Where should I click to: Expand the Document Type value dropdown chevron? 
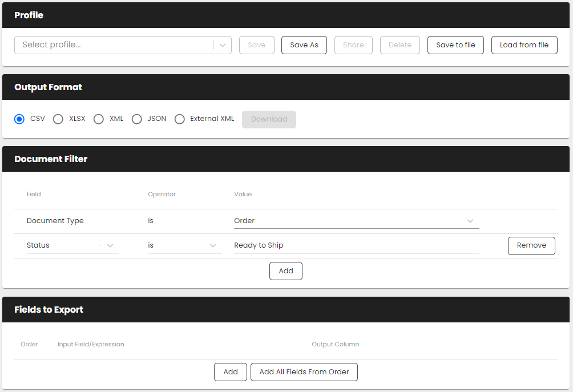point(470,221)
